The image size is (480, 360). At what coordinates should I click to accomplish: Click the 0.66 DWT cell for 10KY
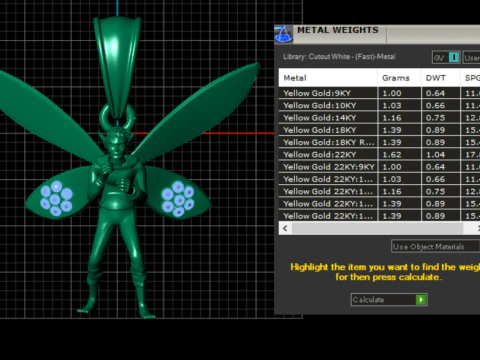pyautogui.click(x=440, y=105)
